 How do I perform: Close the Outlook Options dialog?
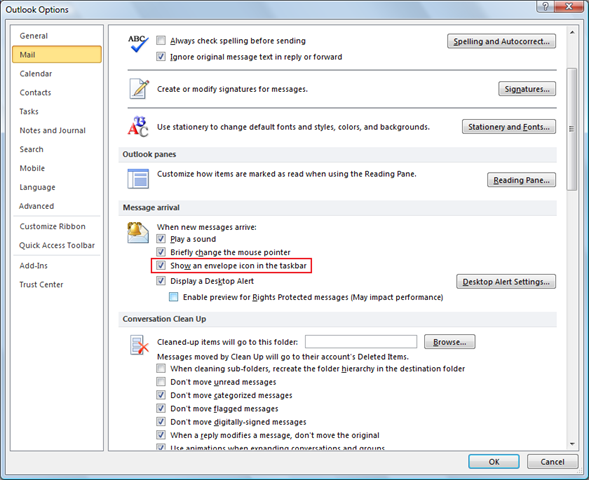(x=569, y=6)
